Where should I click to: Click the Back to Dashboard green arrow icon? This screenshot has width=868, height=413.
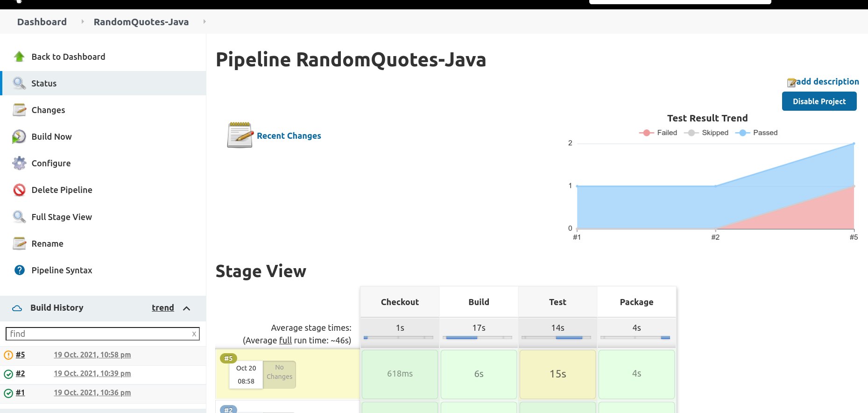(19, 57)
